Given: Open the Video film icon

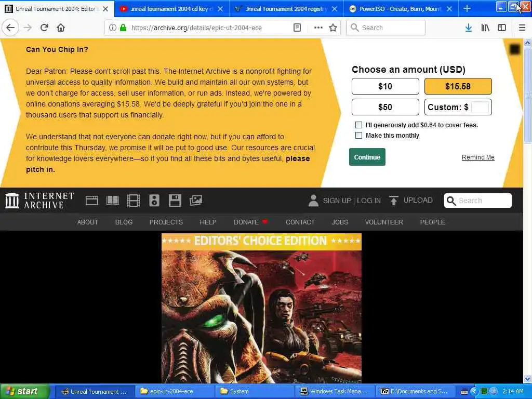Looking at the screenshot, I should click(x=134, y=201).
